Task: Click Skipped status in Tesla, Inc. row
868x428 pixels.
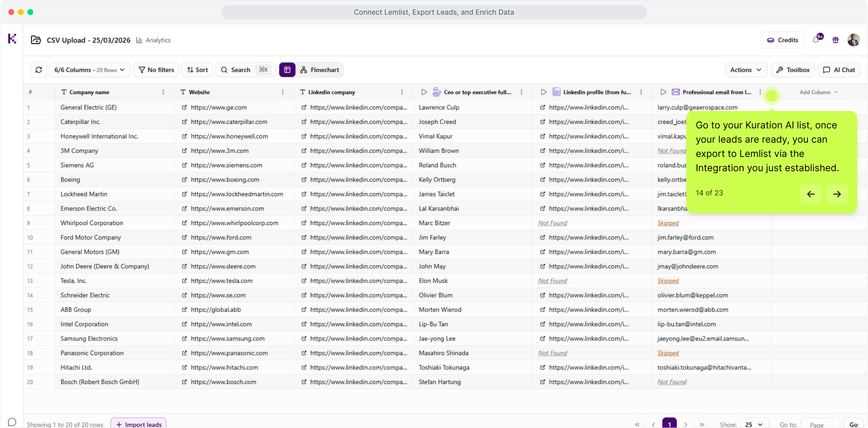Action: point(668,281)
